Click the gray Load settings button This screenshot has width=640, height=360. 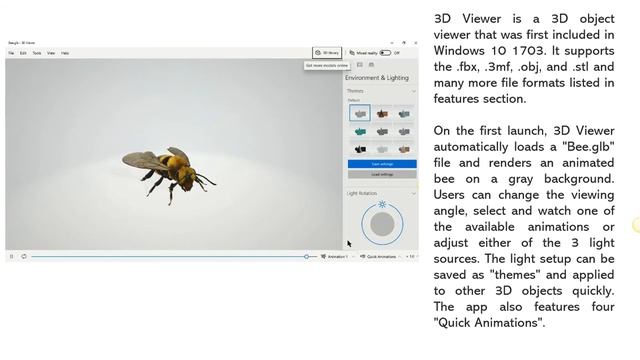click(382, 174)
